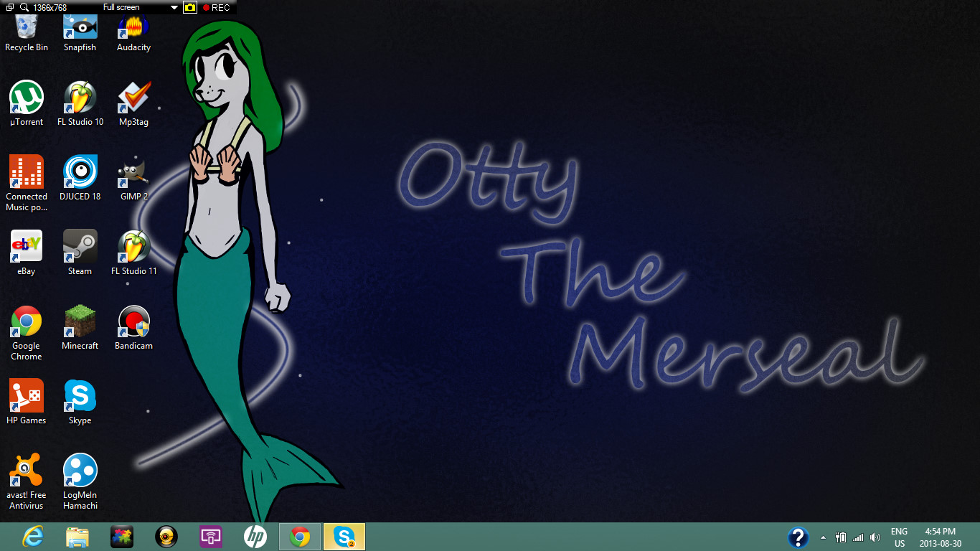Click the 1366x768 resolution text
The width and height of the screenshot is (980, 551).
pyautogui.click(x=50, y=7)
